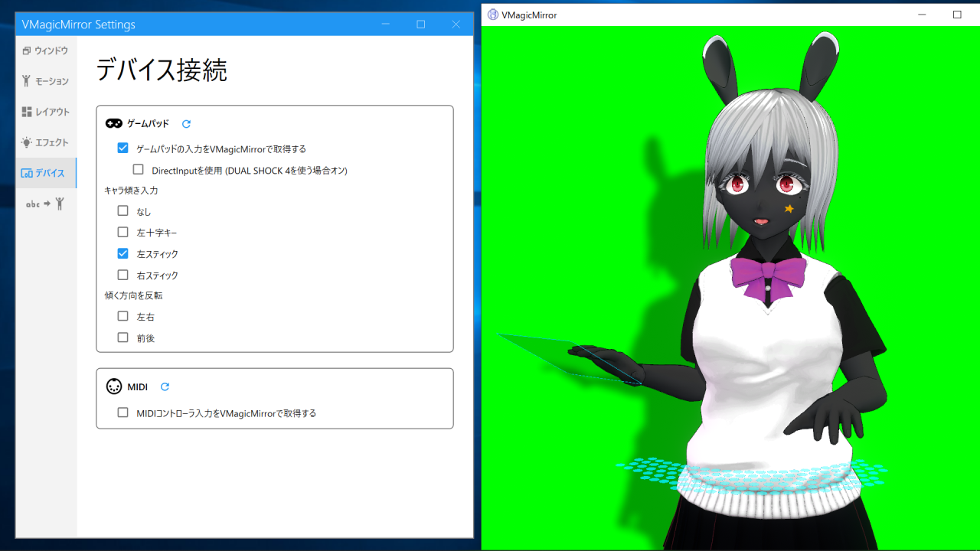Open the abc-to-character word motion tab
Image resolution: width=980 pixels, height=551 pixels.
pyautogui.click(x=46, y=204)
